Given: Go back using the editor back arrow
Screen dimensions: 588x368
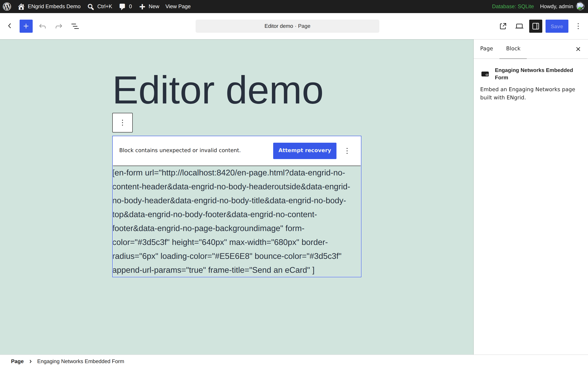Looking at the screenshot, I should (10, 26).
